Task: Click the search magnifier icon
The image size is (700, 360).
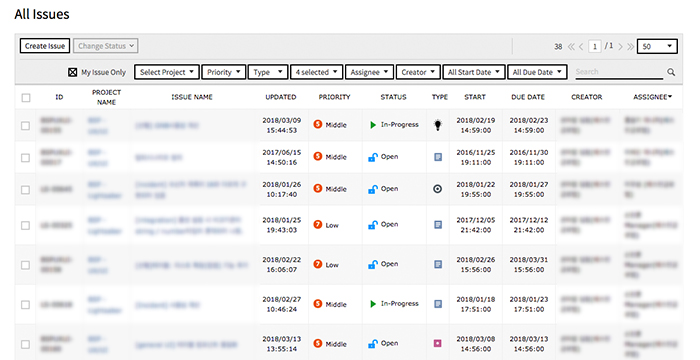Action: click(x=671, y=72)
